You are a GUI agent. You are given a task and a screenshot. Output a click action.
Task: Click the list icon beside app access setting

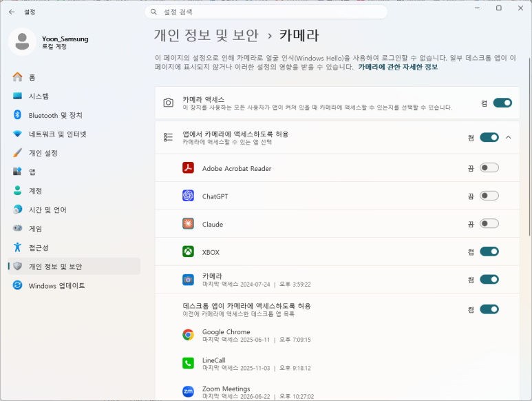(169, 137)
